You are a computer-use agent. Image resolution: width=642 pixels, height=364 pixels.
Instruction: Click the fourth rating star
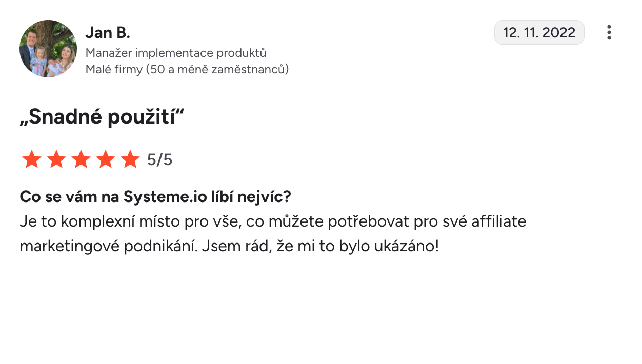(106, 160)
